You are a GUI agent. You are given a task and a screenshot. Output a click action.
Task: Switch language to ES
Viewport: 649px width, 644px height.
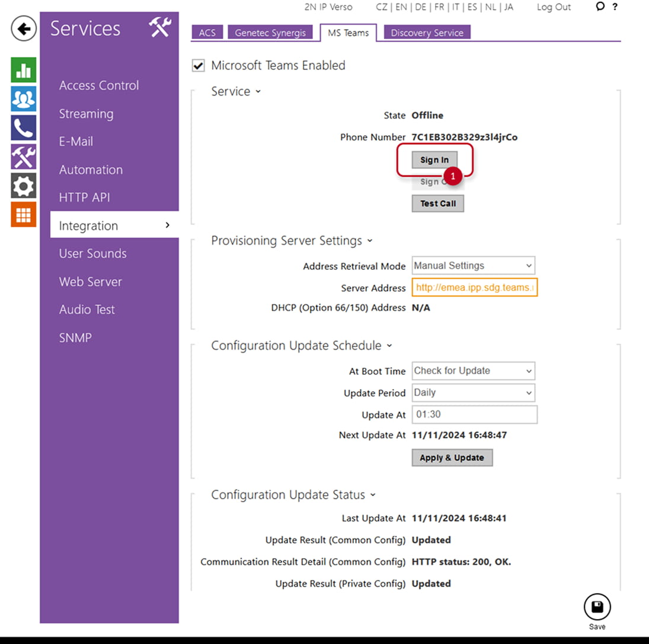tap(472, 7)
